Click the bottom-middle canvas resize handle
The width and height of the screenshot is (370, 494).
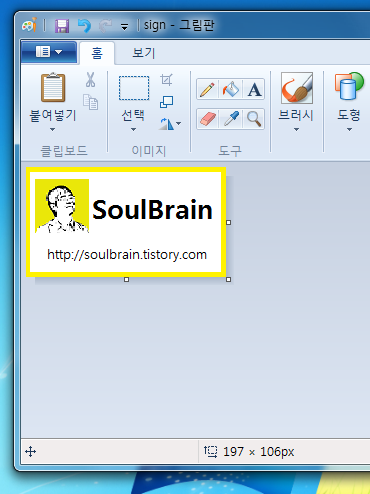click(126, 279)
